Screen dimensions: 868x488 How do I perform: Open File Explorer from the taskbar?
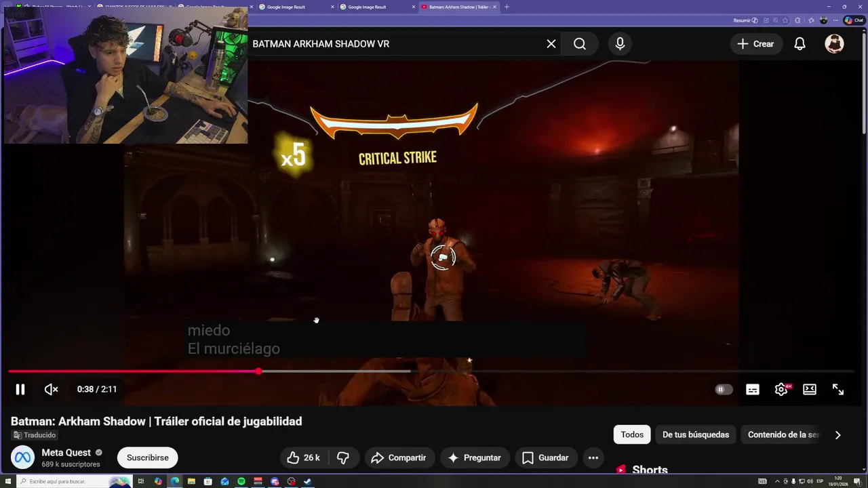191,481
